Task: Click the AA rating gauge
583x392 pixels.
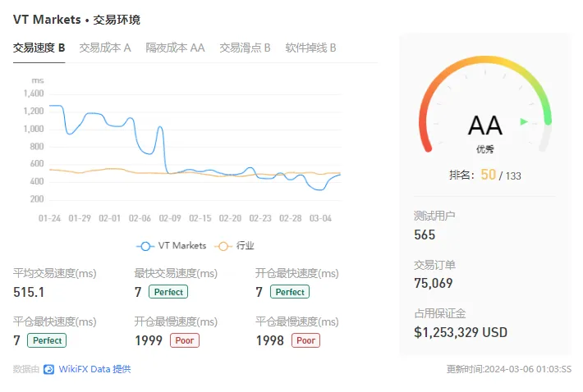Action: tap(484, 106)
